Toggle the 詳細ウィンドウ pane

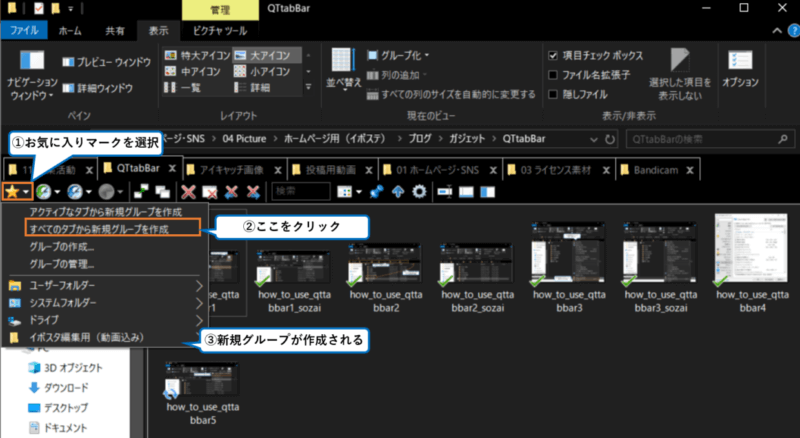click(97, 88)
